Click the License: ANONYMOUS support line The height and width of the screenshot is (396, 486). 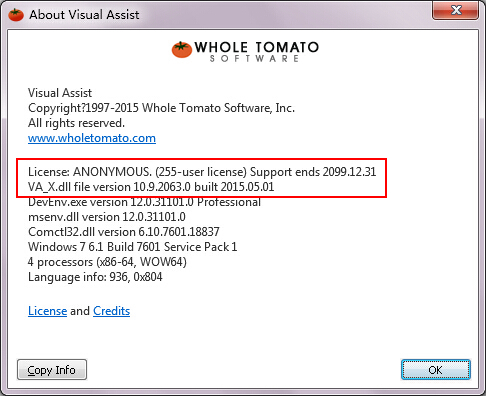202,172
